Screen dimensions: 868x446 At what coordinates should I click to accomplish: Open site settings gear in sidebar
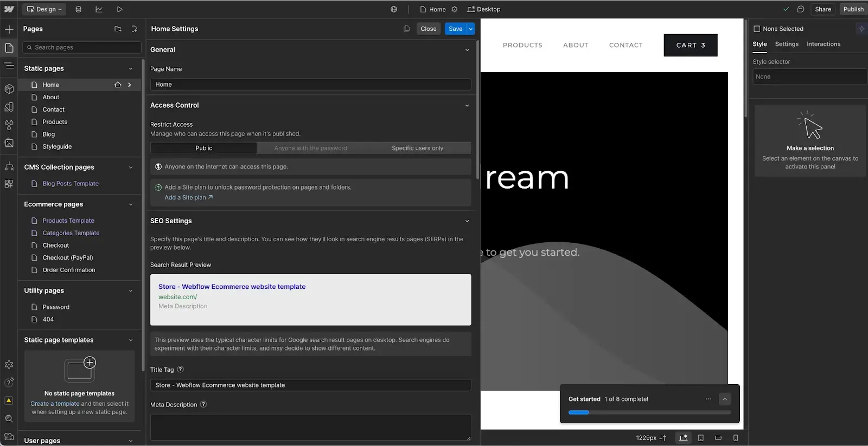tap(9, 365)
